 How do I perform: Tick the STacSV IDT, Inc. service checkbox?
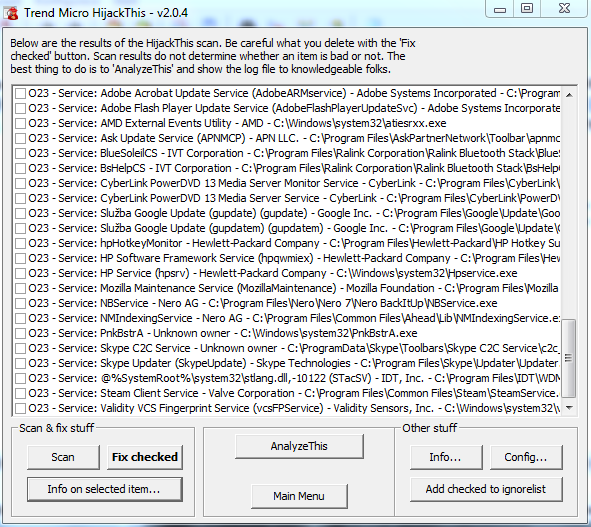click(20, 378)
